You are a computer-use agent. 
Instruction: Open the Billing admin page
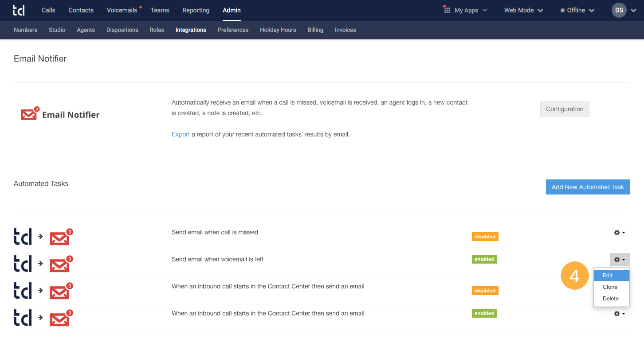[315, 30]
